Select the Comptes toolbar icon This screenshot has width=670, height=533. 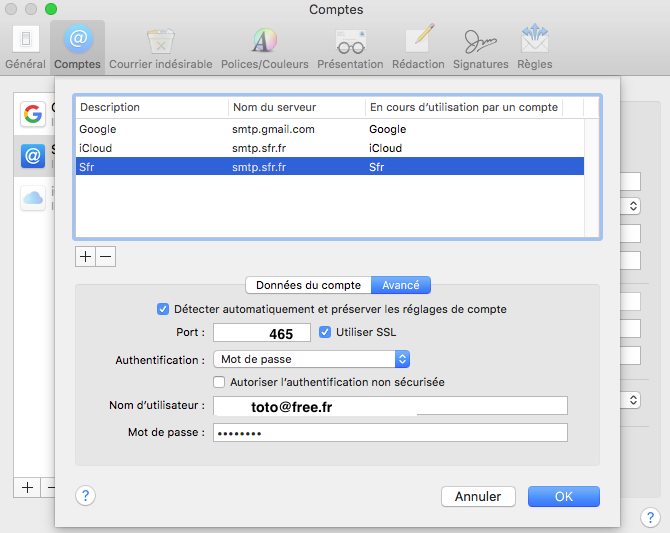point(77,47)
